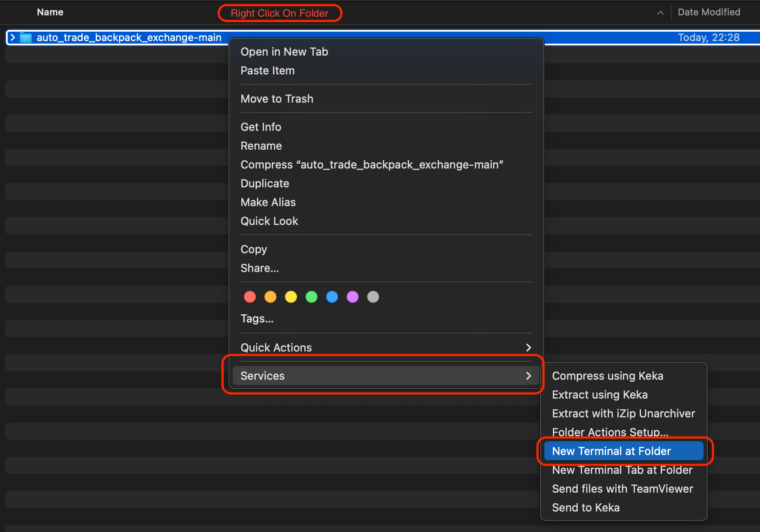Viewport: 760px width, 532px height.
Task: Open Get Info for the folder
Action: pyautogui.click(x=386, y=127)
